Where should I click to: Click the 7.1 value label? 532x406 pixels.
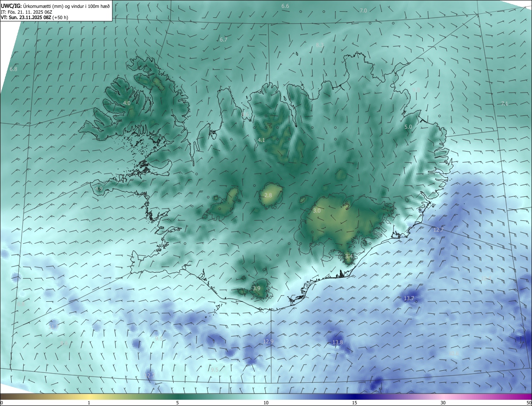(x=505, y=103)
